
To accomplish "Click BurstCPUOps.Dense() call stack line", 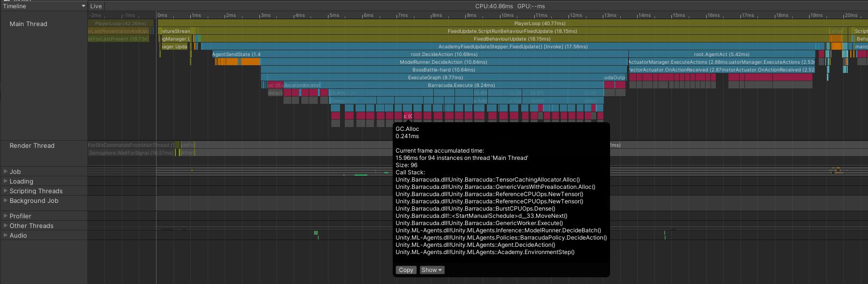I will click(475, 209).
